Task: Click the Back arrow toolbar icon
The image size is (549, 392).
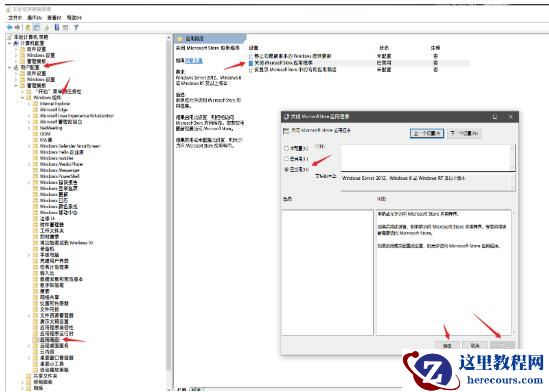Action: point(9,27)
